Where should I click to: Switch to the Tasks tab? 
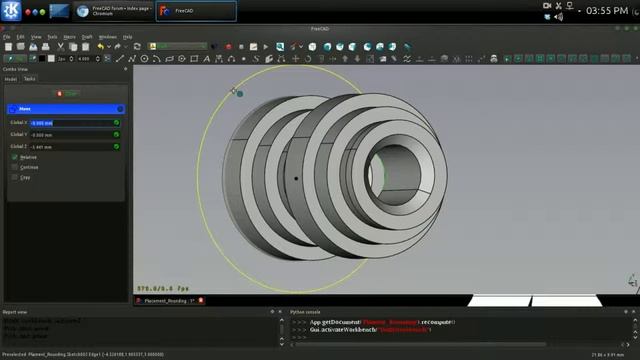(x=29, y=79)
